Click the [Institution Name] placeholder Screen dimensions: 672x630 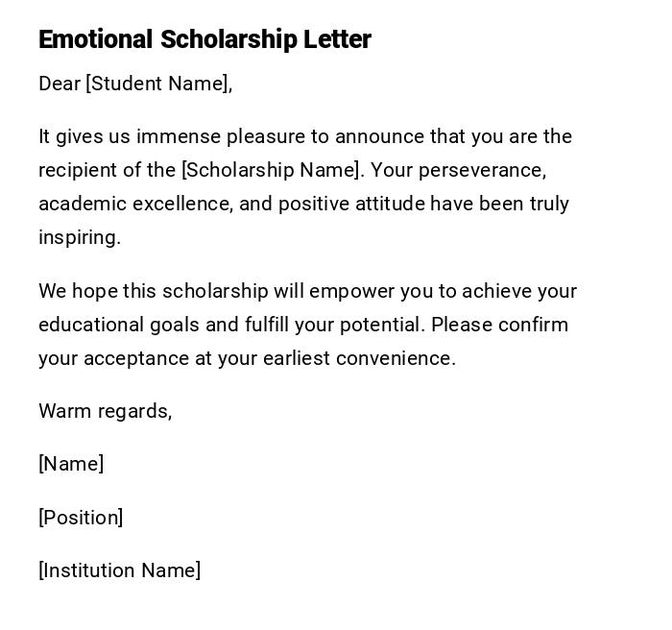[119, 570]
